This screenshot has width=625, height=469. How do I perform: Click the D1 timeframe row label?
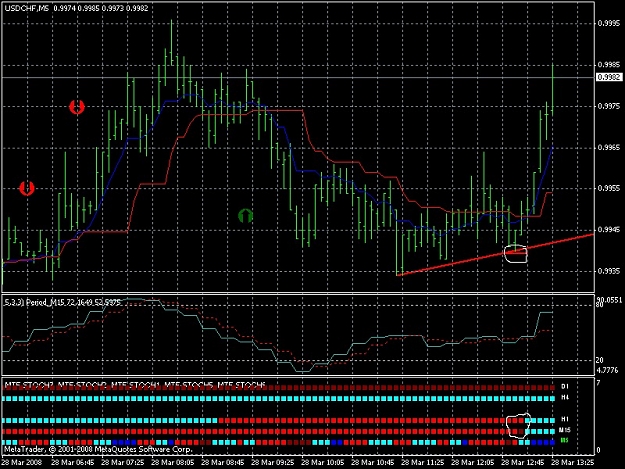click(564, 387)
